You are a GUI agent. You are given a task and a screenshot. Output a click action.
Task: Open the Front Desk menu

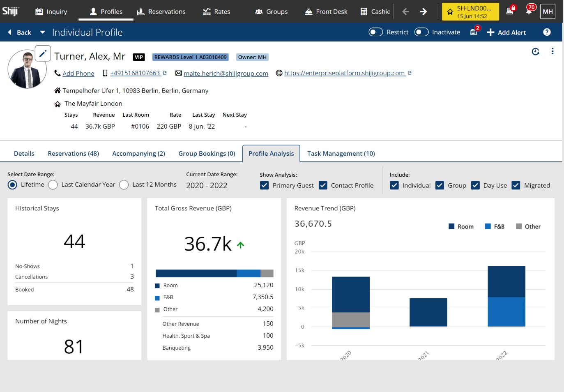(326, 12)
